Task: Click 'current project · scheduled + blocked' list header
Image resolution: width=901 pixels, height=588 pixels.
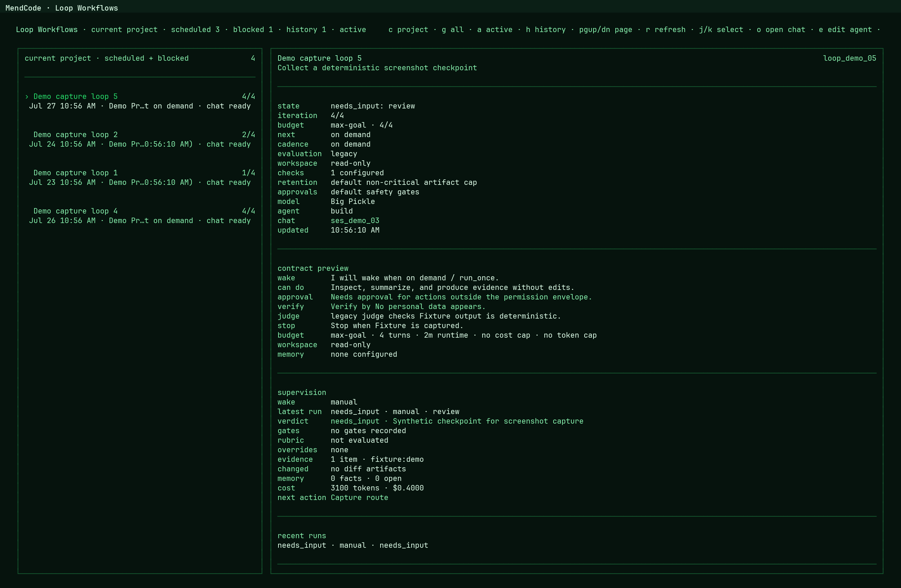Action: (106, 58)
